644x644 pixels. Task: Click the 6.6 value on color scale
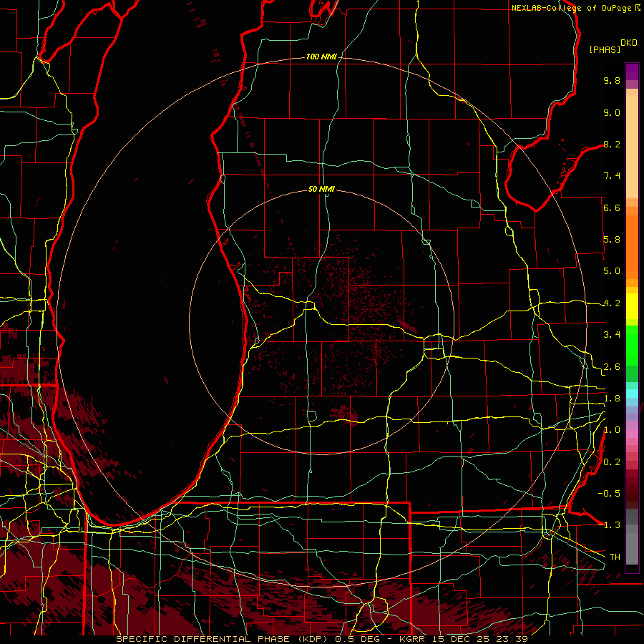pyautogui.click(x=612, y=208)
